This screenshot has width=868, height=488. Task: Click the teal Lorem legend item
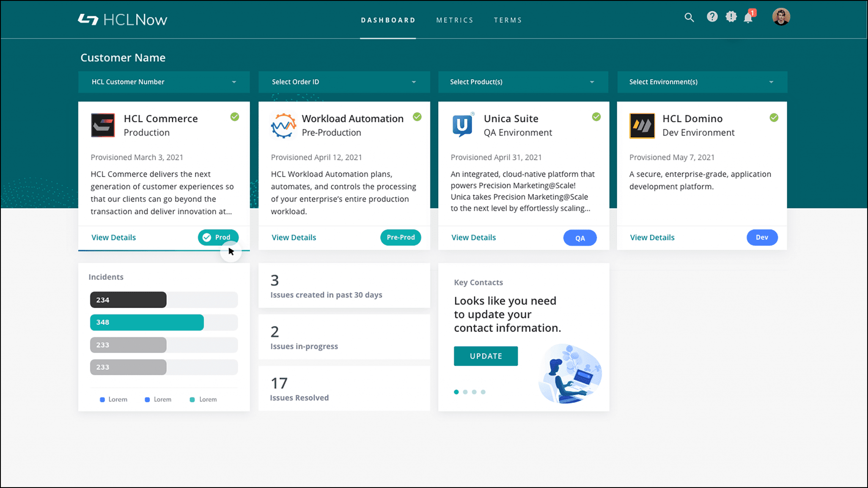[203, 399]
